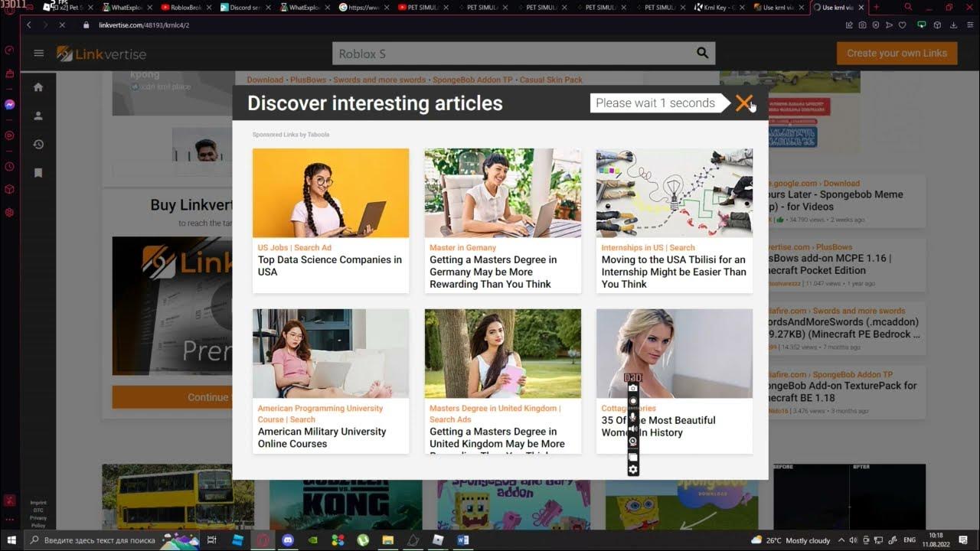This screenshot has height=551, width=980.
Task: Open the bookmark icon in Linkvertise sidebar
Action: tap(38, 173)
